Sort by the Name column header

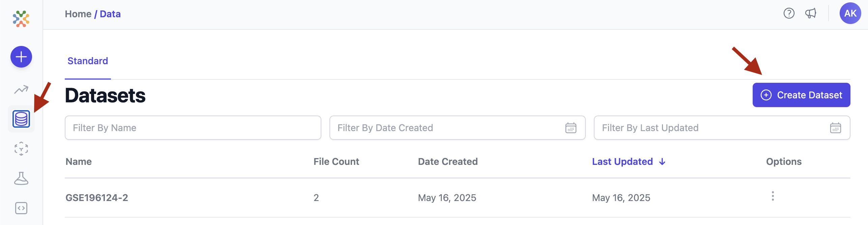tap(79, 162)
